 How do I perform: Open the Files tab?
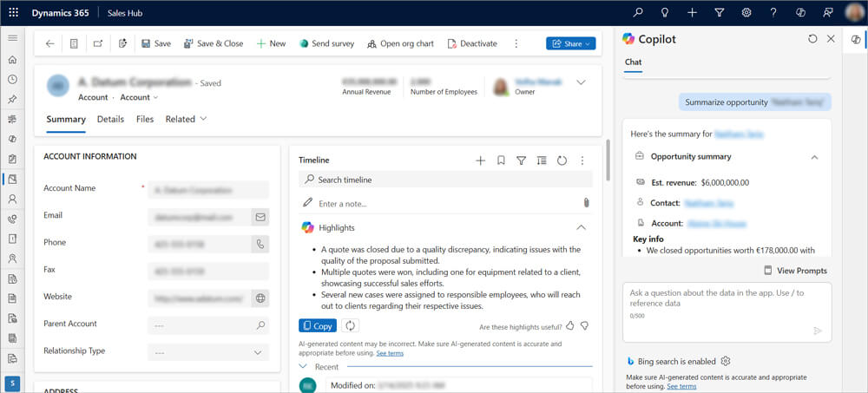[145, 119]
